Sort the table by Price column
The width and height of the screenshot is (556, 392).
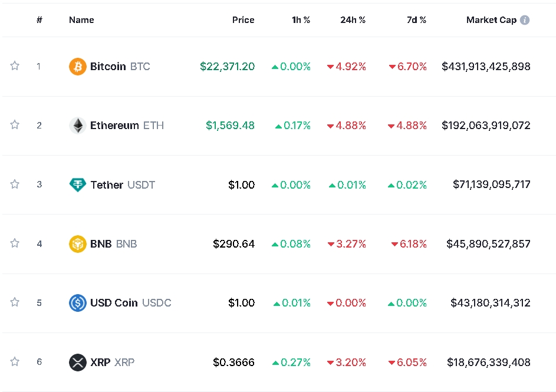[243, 20]
